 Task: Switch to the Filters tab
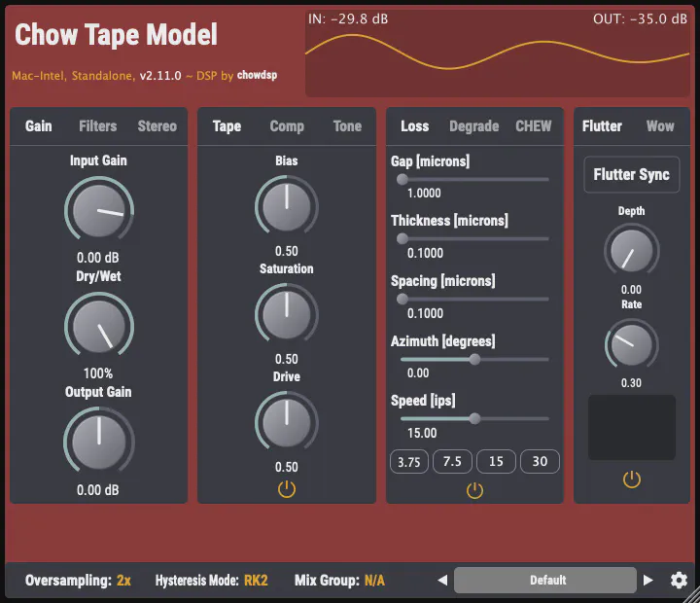(97, 126)
